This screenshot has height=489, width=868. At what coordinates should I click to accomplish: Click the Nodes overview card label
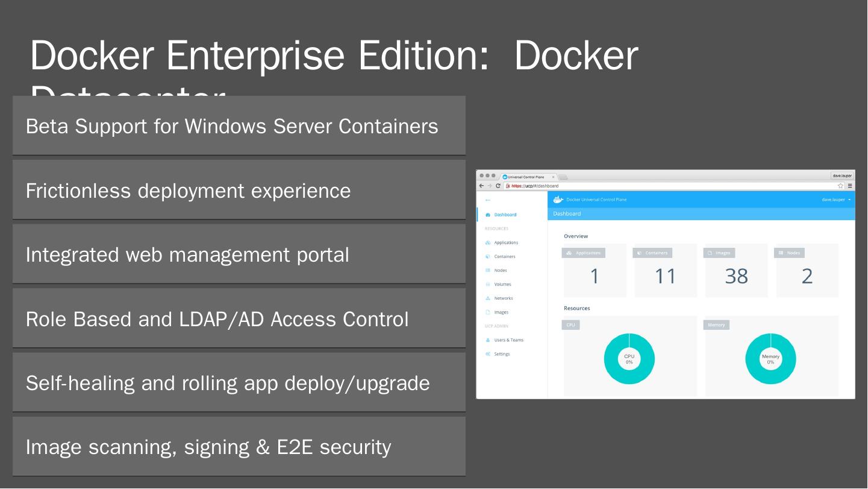789,253
